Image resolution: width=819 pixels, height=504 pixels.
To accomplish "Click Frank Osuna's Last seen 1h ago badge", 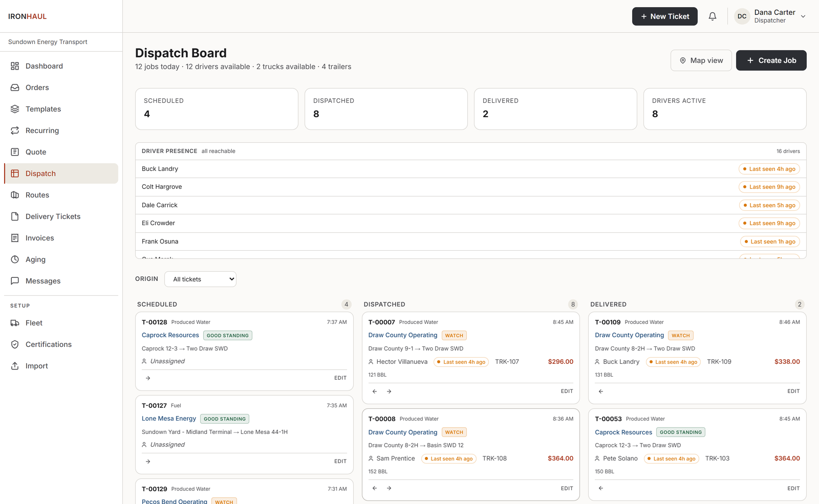I will click(x=770, y=242).
